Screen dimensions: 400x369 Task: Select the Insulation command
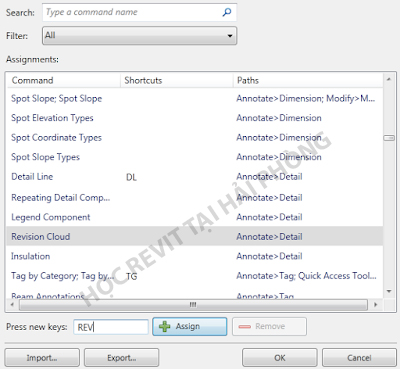[30, 256]
